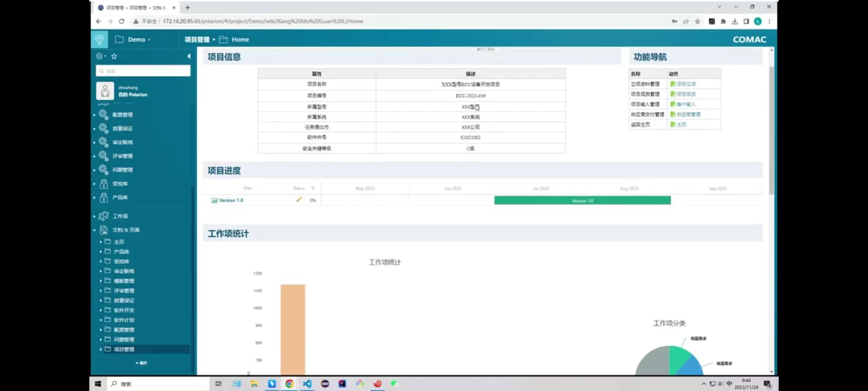Open the 项目立项 link
Image resolution: width=868 pixels, height=391 pixels.
[x=686, y=84]
